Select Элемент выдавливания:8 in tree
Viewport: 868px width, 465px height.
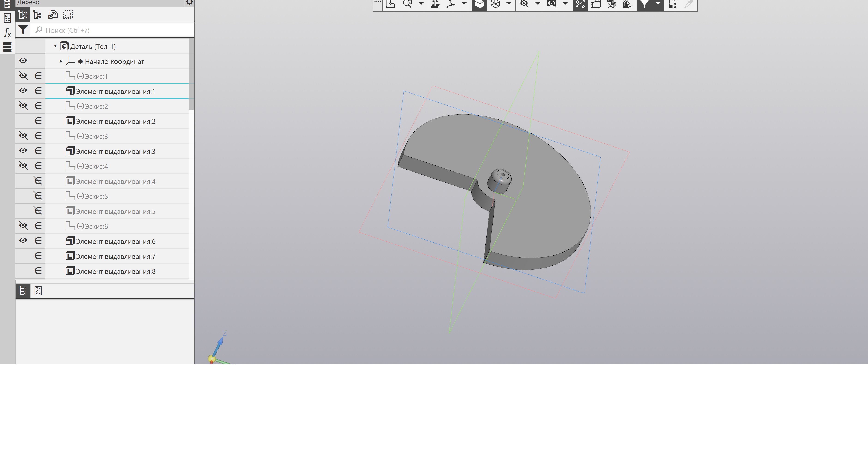tap(115, 271)
